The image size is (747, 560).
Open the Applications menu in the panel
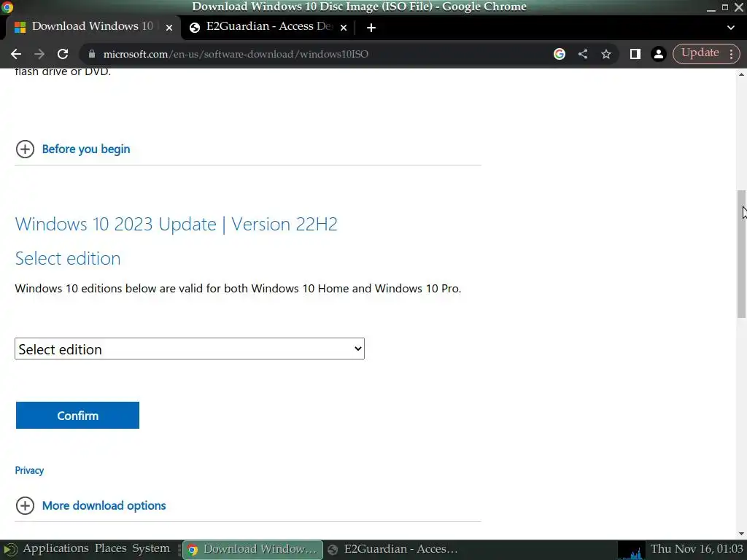[x=55, y=548]
